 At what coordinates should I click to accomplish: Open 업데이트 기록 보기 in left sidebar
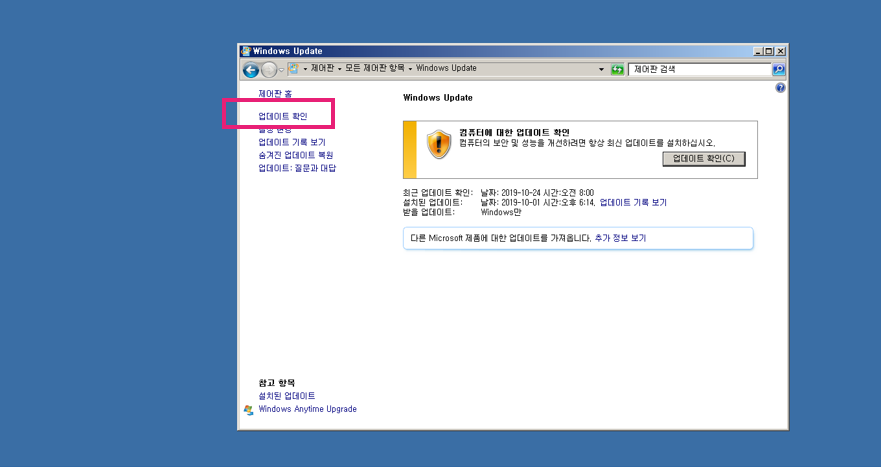click(x=292, y=142)
